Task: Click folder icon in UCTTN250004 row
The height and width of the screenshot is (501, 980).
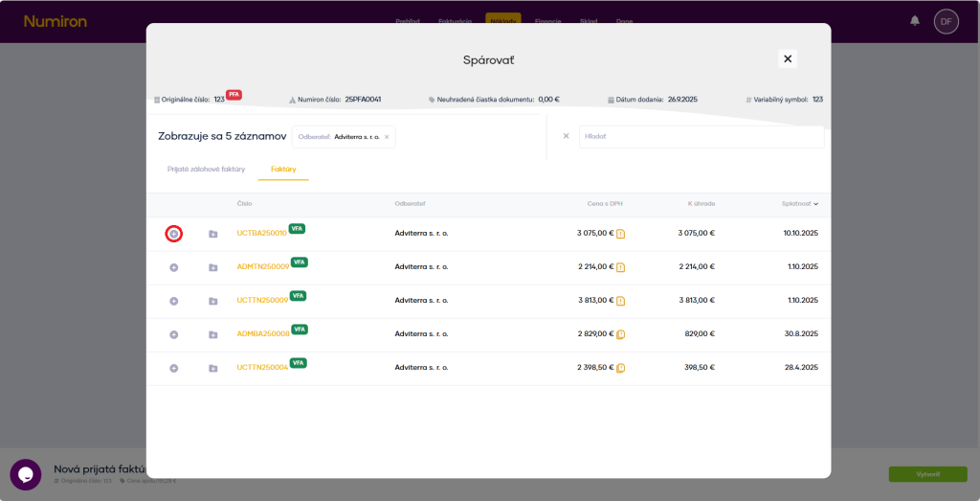Action: pyautogui.click(x=212, y=368)
